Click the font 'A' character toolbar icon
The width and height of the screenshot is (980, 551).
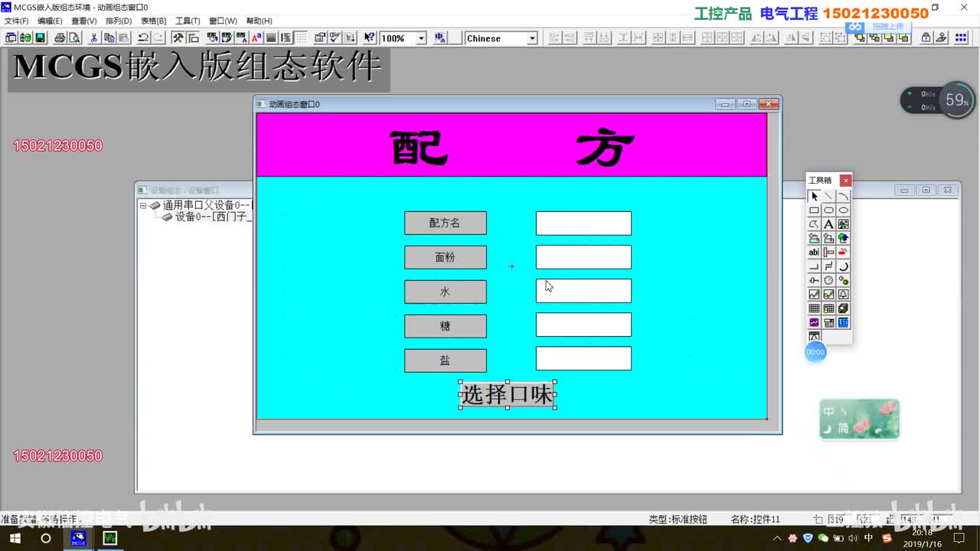coord(256,37)
